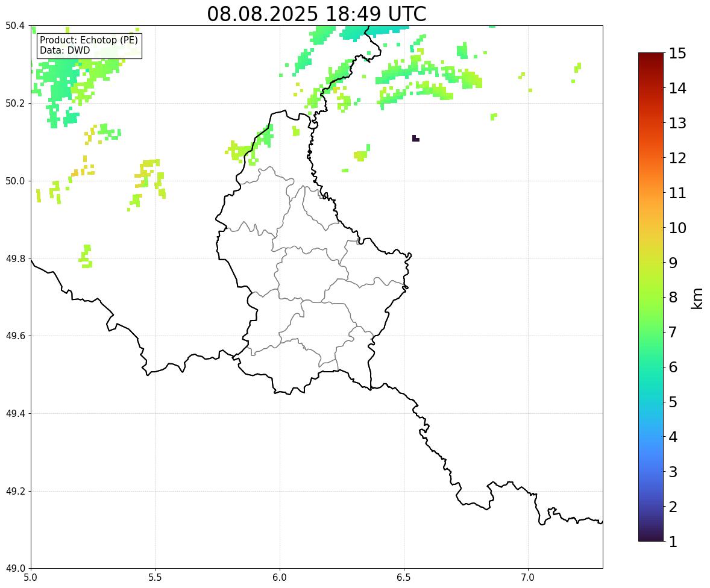Click the colorbar tick label 11
710x588 pixels.
pyautogui.click(x=677, y=193)
